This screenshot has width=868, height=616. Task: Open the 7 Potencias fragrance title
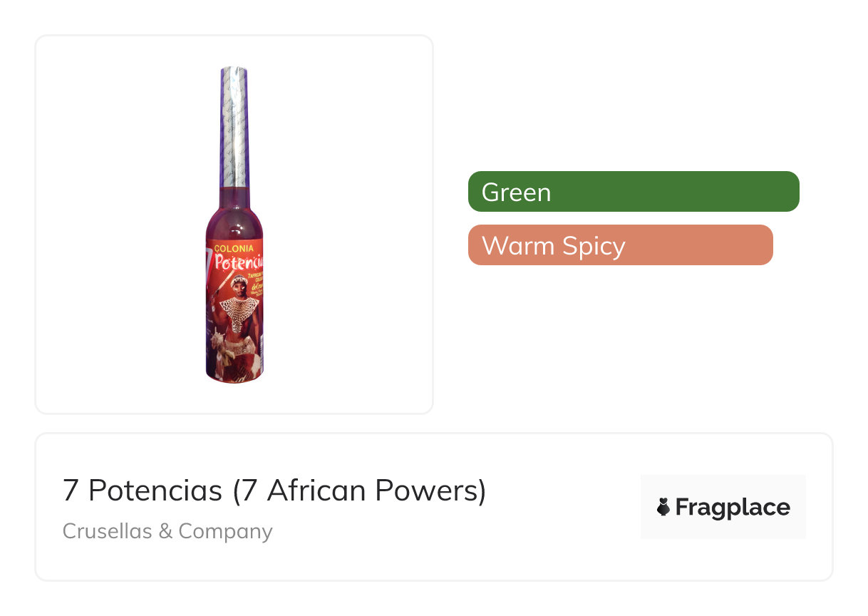[x=274, y=491]
